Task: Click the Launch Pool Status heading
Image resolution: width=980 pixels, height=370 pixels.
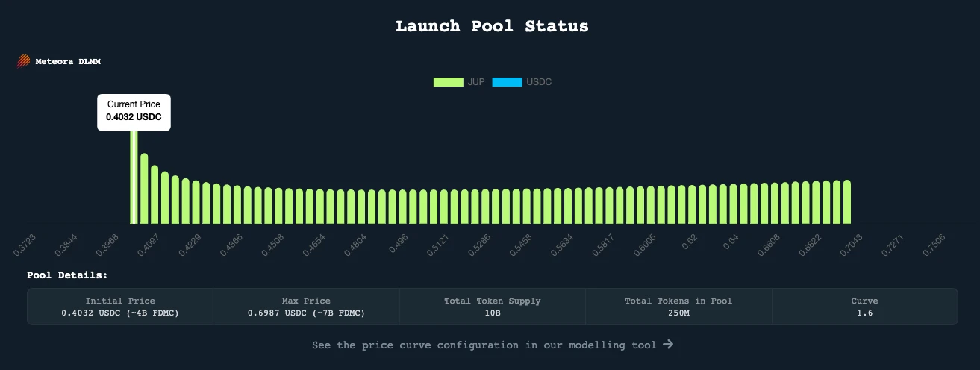Action: pos(492,26)
